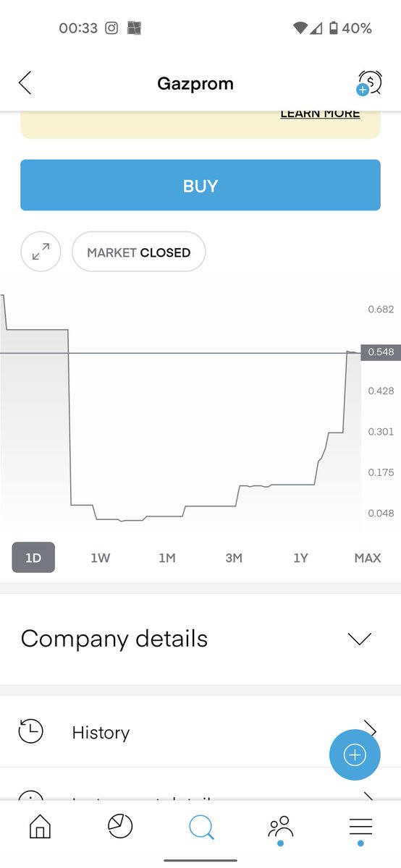The image size is (401, 868).
Task: Open the portfolio pie chart tab
Action: click(x=120, y=827)
